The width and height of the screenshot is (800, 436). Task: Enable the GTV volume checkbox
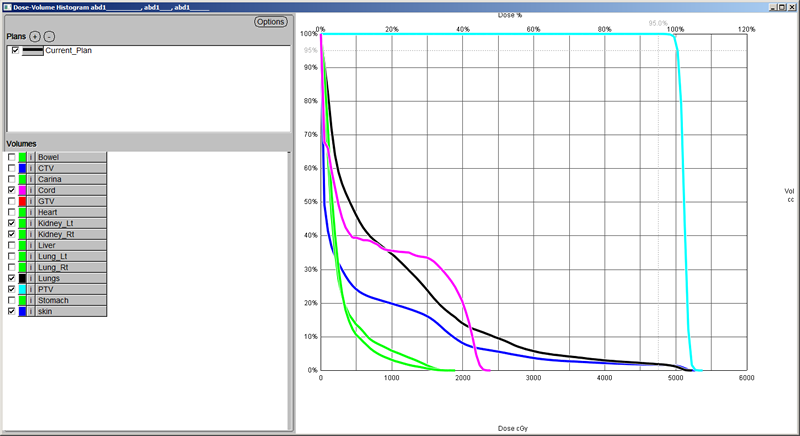pyautogui.click(x=12, y=201)
